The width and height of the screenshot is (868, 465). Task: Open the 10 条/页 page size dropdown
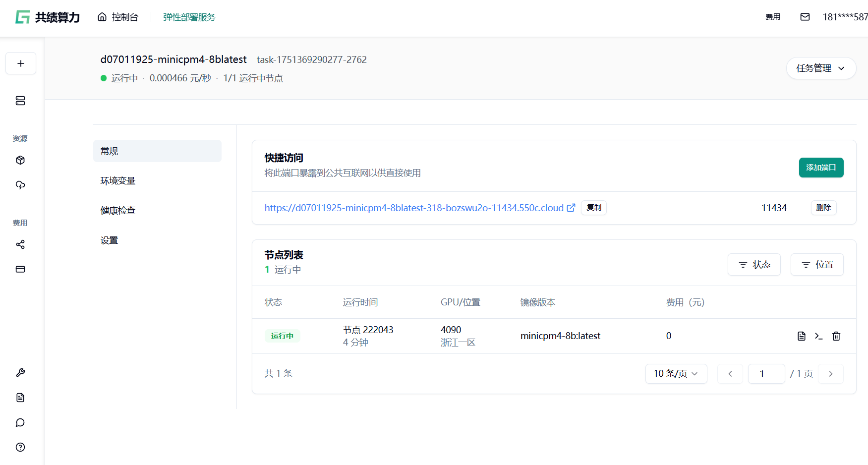[x=676, y=374]
